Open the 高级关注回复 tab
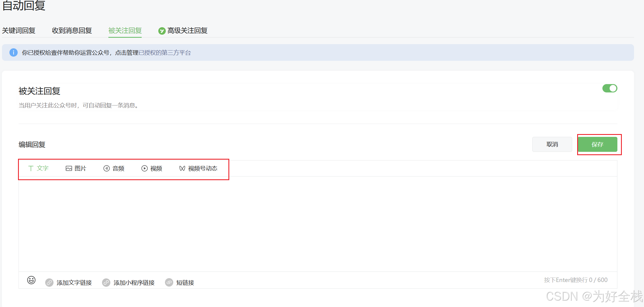Screen dimensions: 644x307 [187, 31]
